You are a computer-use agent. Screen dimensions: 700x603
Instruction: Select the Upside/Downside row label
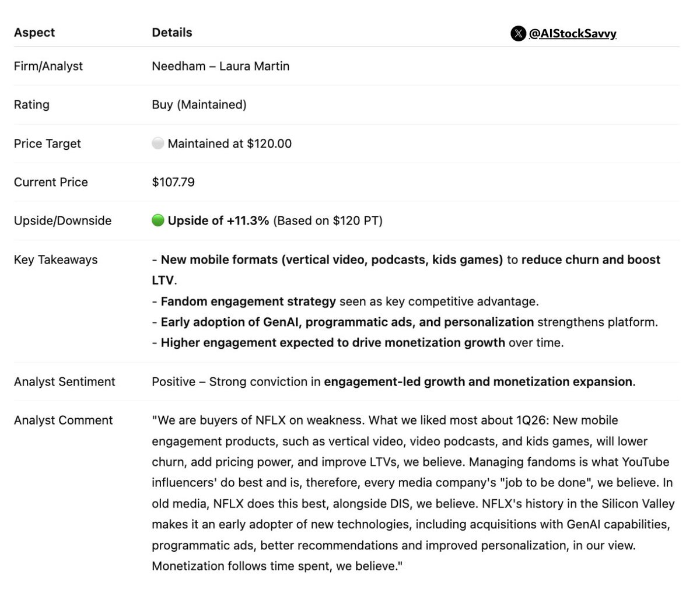pos(62,220)
